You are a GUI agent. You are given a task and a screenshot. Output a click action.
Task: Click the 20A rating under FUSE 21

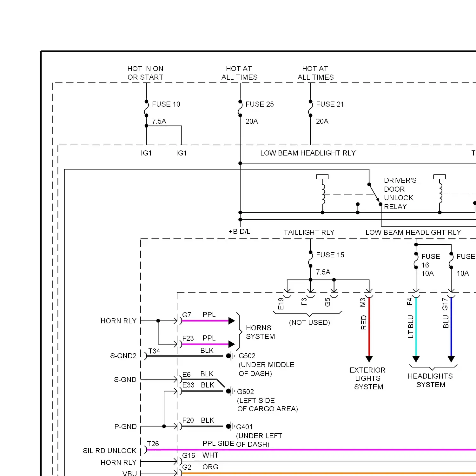click(x=322, y=121)
